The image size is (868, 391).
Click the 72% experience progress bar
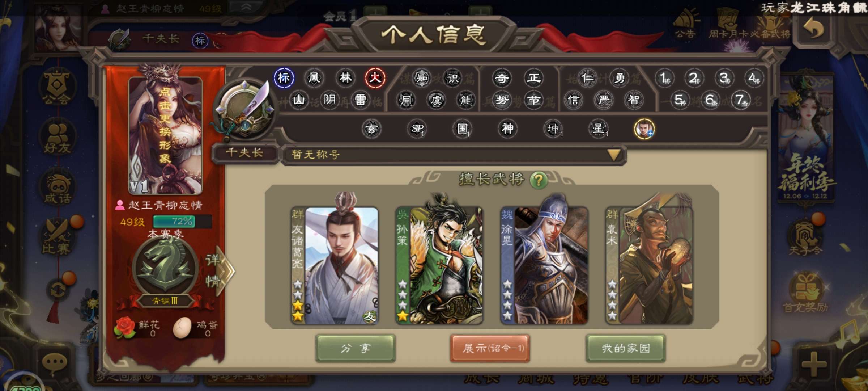click(182, 222)
